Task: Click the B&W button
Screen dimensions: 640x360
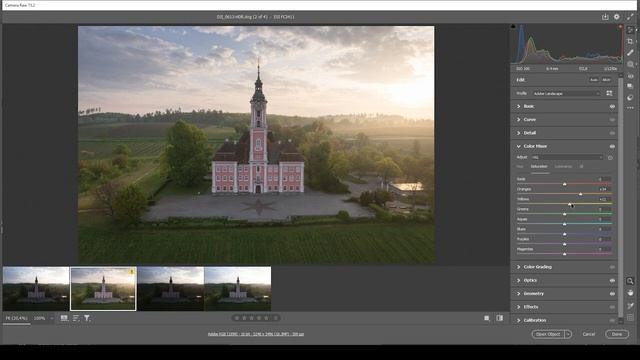Action: [x=607, y=80]
